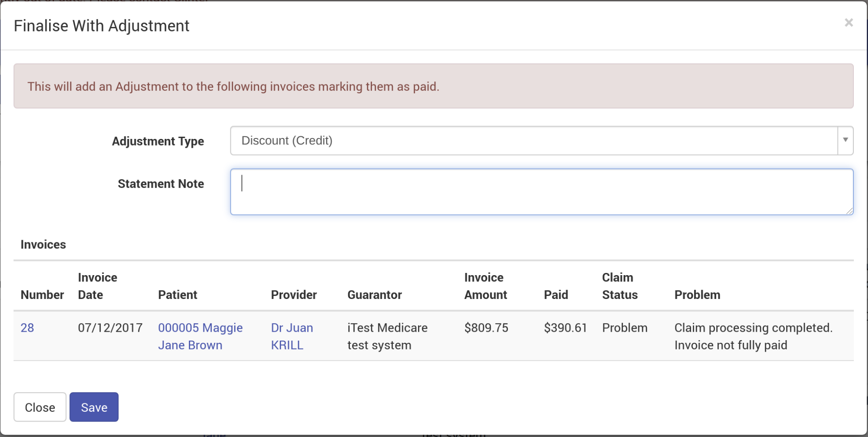Click the Adjustment Type dropdown arrow

[845, 141]
